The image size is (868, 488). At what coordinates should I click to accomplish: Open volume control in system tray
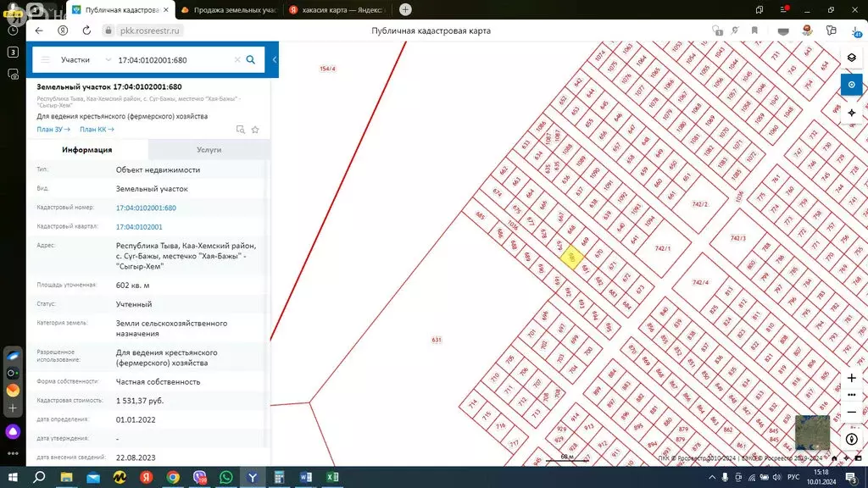[x=776, y=477]
